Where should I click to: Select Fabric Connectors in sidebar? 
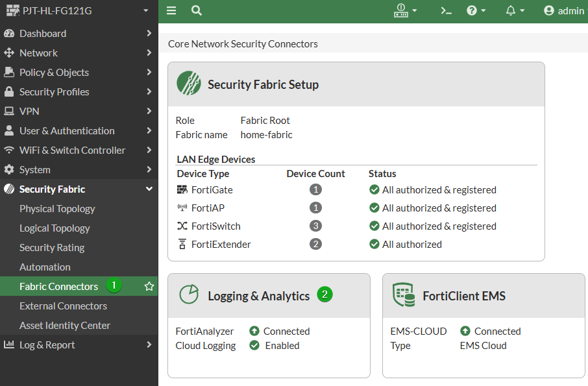click(79, 286)
